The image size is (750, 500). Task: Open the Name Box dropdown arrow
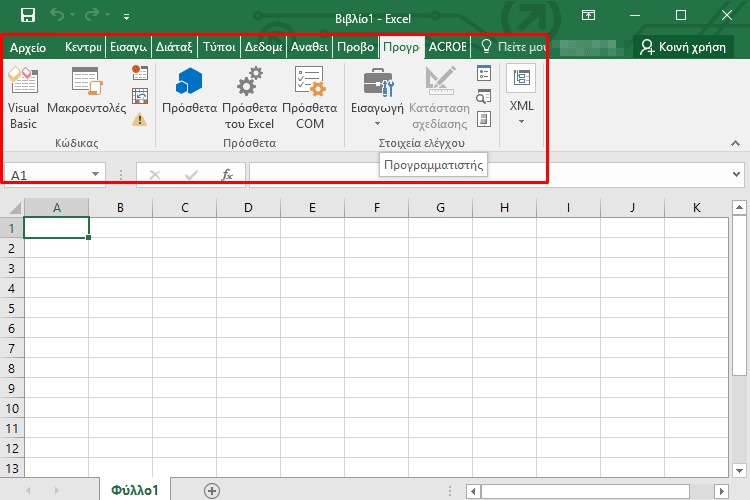[96, 174]
